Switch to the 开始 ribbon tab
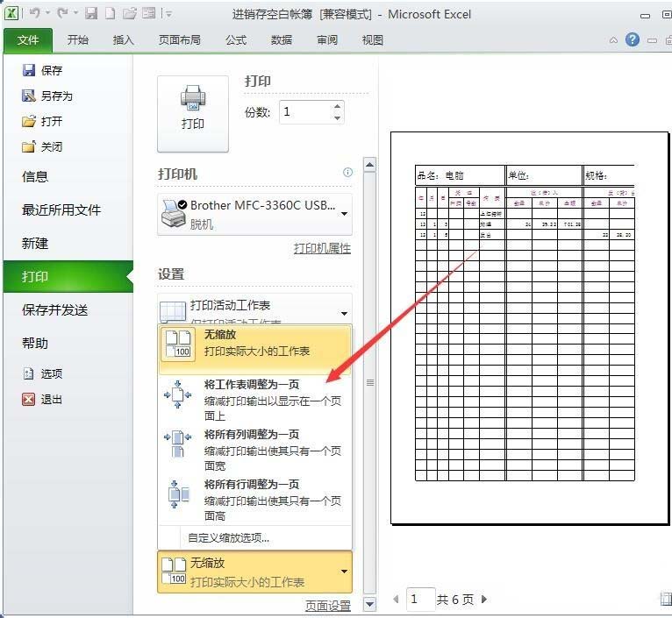This screenshot has width=672, height=618. 77,40
